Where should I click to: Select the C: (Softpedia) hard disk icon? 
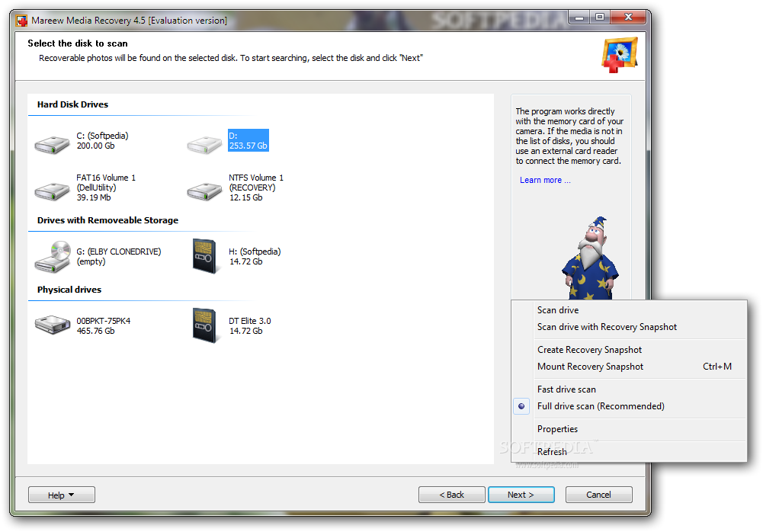[x=52, y=143]
